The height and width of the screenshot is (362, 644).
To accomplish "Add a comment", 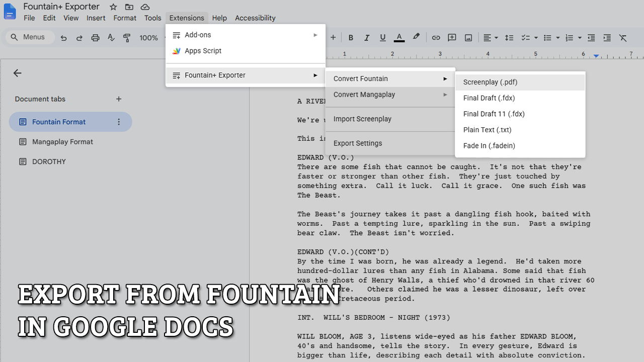I will [452, 38].
